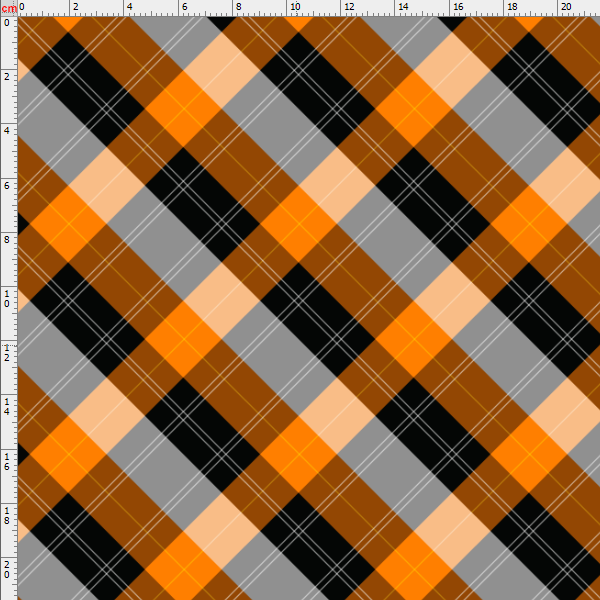The width and height of the screenshot is (600, 600).
Task: Click the 6 mark on the vertical ruler
Action: point(7,186)
